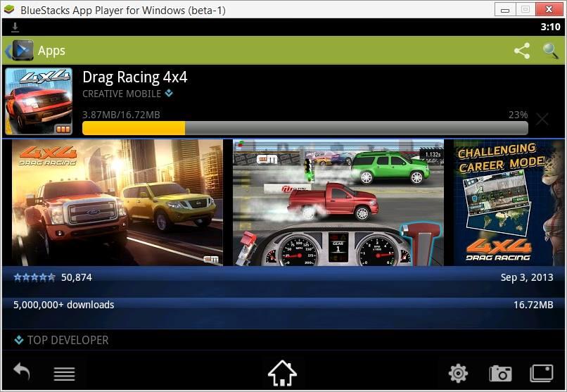Minimize the BlueStacks window
Image resolution: width=567 pixels, height=392 pixels.
point(505,9)
